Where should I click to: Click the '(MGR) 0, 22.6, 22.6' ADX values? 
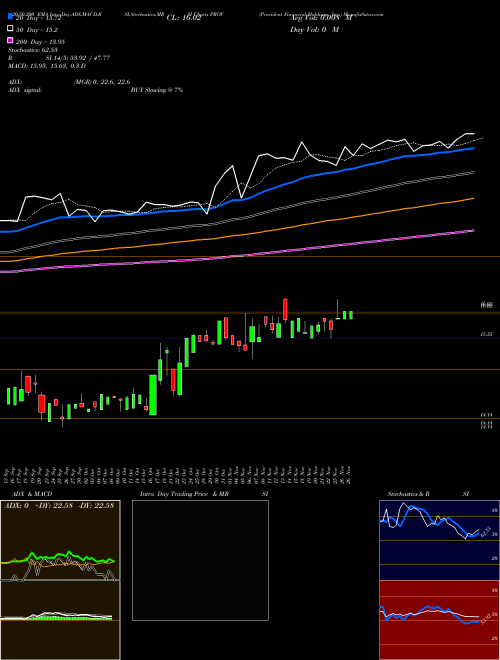(x=101, y=82)
